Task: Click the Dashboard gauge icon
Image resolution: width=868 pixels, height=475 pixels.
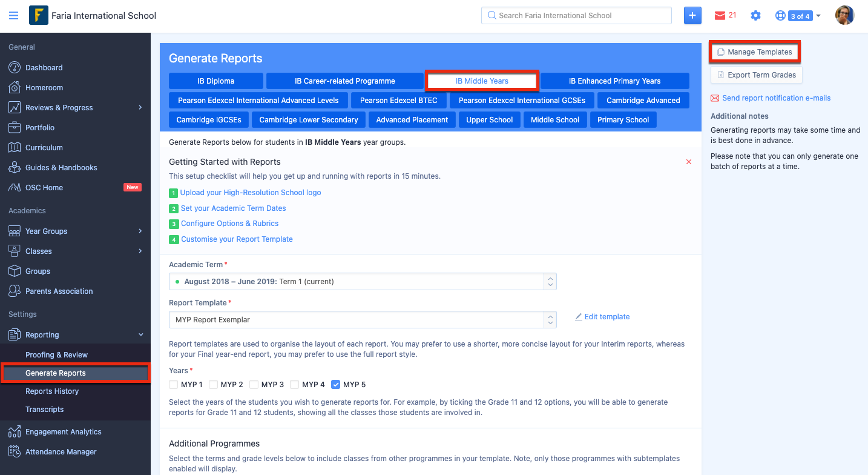Action: pyautogui.click(x=15, y=67)
